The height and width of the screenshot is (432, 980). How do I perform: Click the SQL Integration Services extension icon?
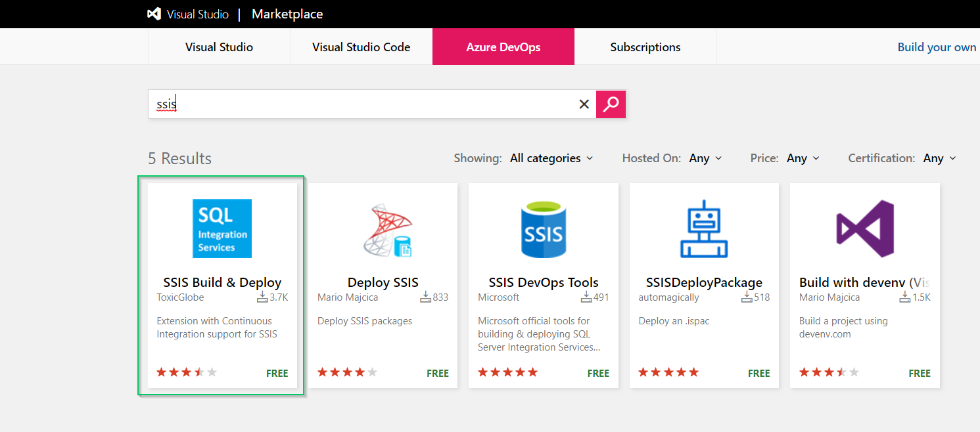[222, 228]
